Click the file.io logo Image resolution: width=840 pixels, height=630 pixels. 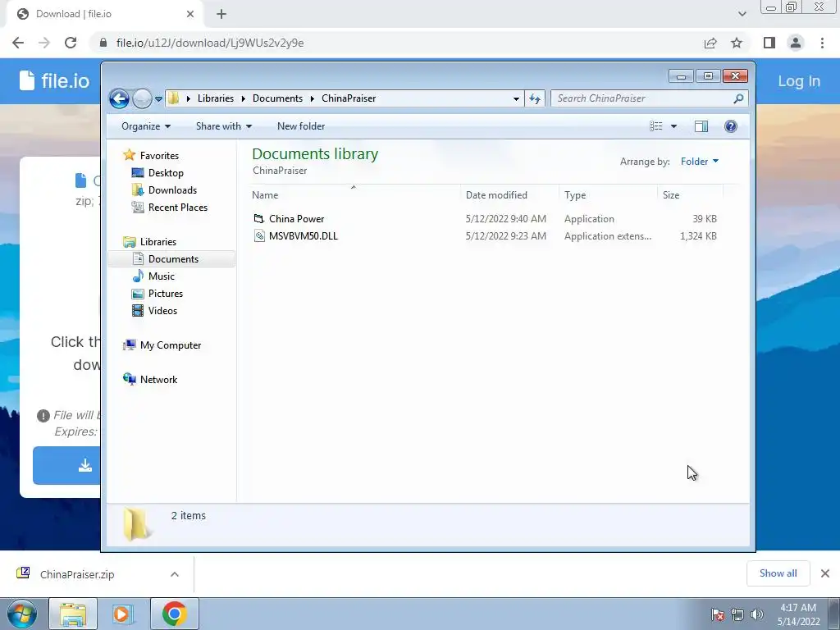coord(54,81)
